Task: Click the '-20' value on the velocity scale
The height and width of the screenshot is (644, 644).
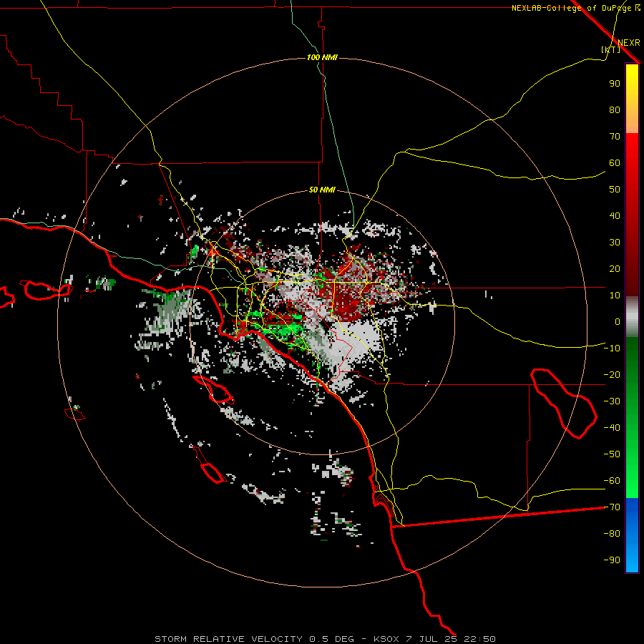Action: click(x=612, y=375)
